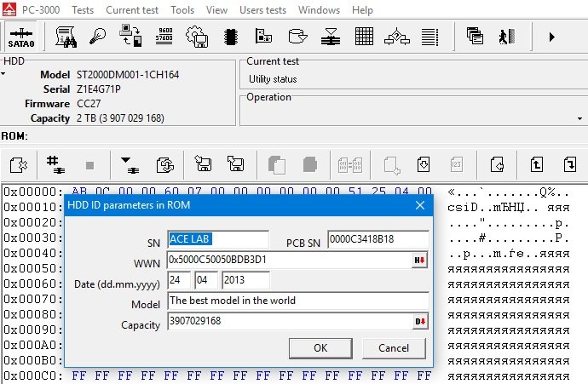Image resolution: width=588 pixels, height=384 pixels.
Task: Click the D arrow button beside Capacity
Action: (x=420, y=322)
